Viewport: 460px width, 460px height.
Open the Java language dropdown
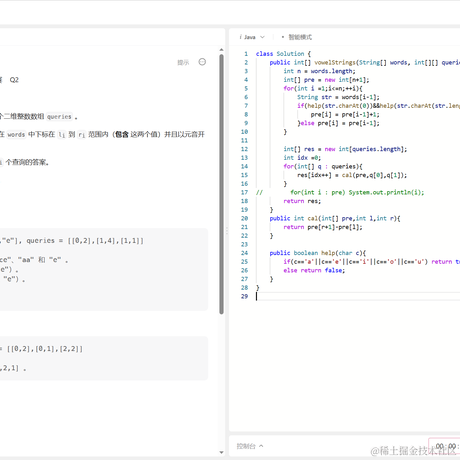[252, 37]
